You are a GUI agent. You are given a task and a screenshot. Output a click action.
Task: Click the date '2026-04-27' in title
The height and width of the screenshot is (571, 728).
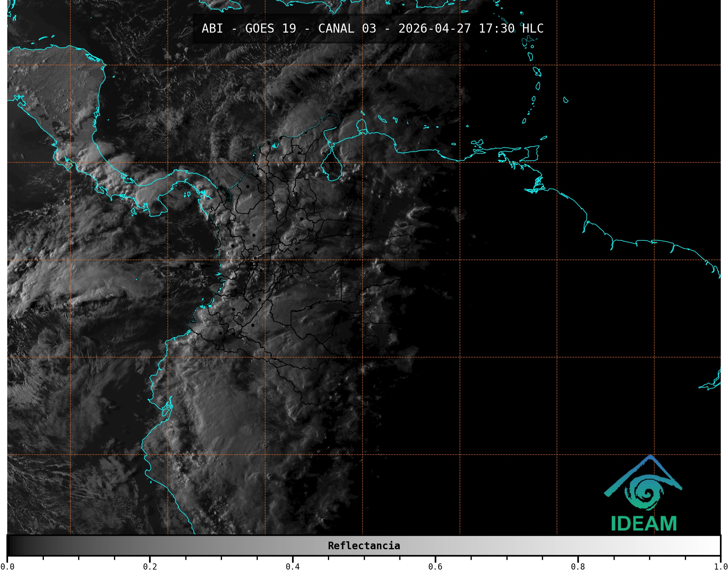pos(434,29)
